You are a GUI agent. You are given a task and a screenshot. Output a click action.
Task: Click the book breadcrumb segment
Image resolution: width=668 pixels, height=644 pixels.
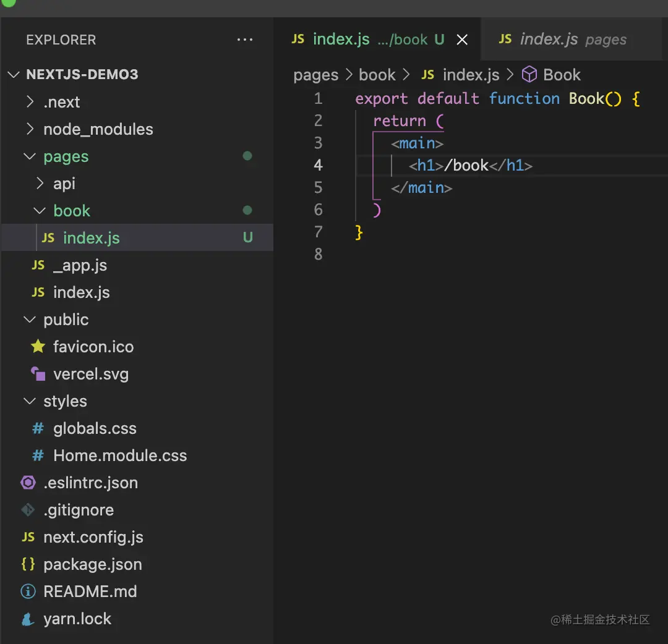(377, 75)
